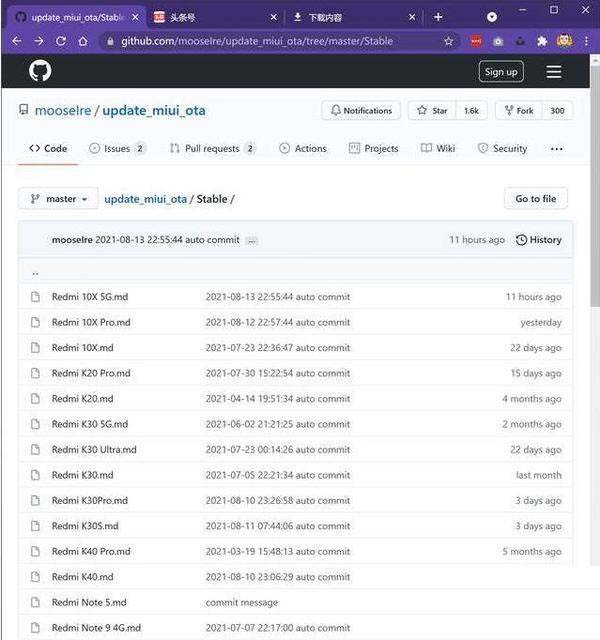
Task: Expand the master branch dropdown
Action: tap(59, 199)
